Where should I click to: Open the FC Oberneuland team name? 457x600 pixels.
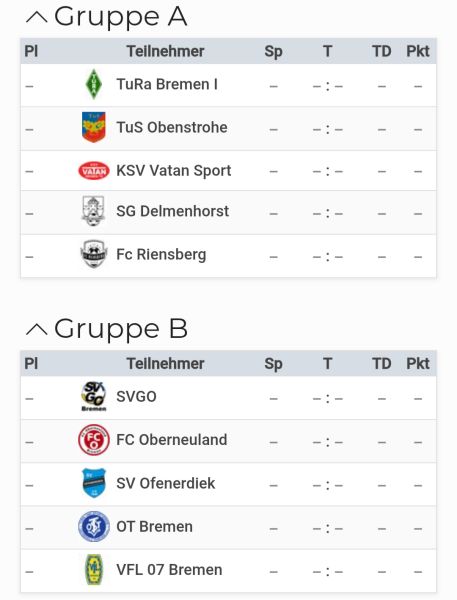pos(171,440)
